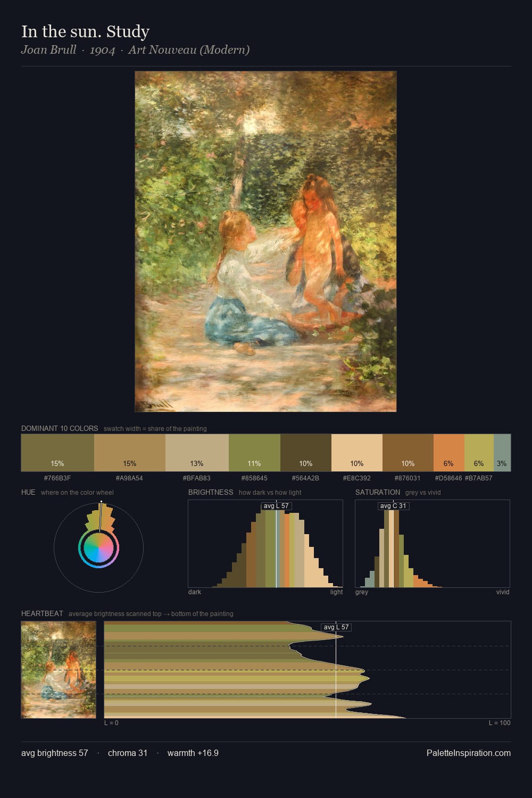Click the 'BRIGHTNESS' heading
The width and height of the screenshot is (532, 798).
coord(211,492)
